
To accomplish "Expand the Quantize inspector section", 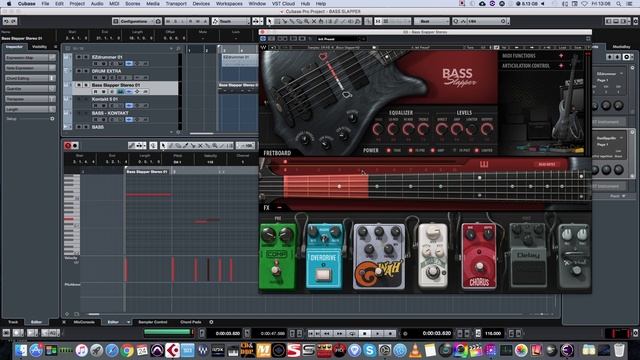I will [x=31, y=88].
